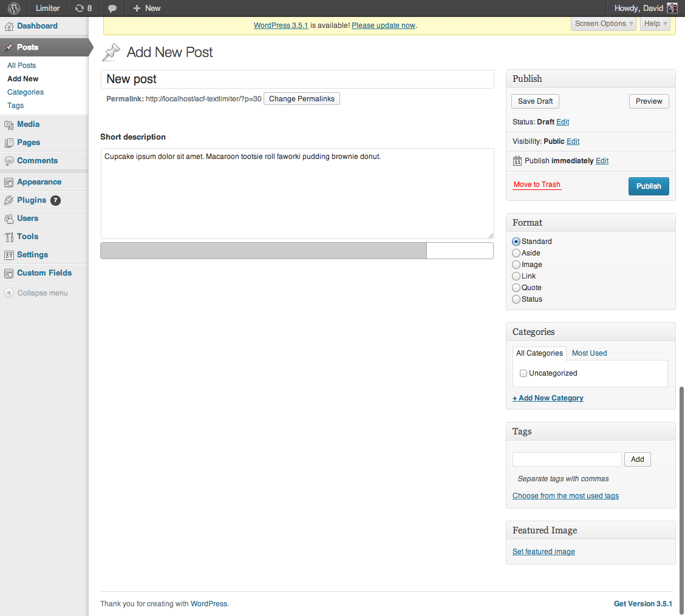
Task: Click the Collapse menu arrow icon
Action: [9, 293]
